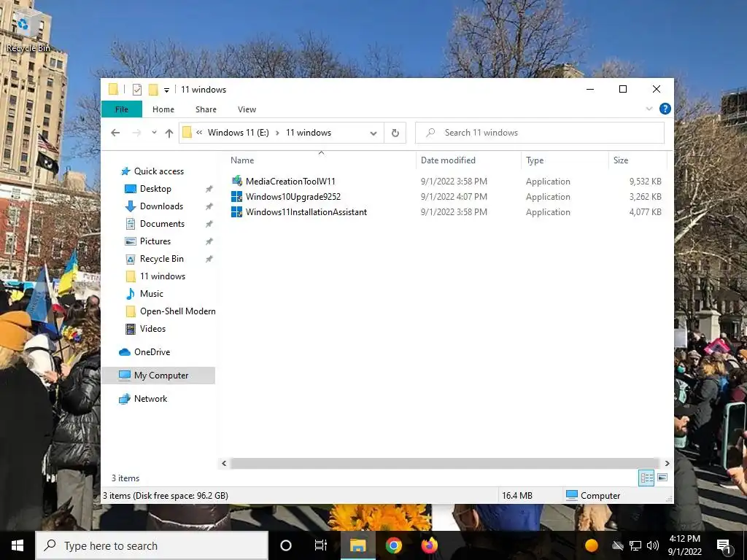This screenshot has height=560, width=747.
Task: Select Network in navigation pane
Action: click(x=150, y=399)
